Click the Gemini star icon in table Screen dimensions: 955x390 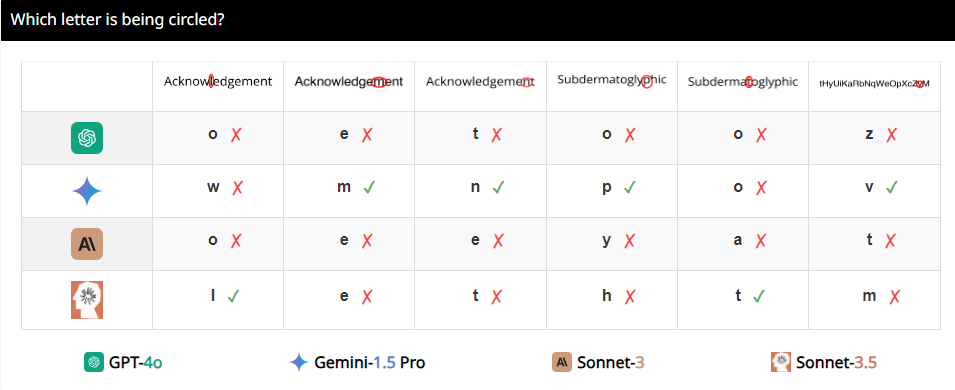[86, 191]
